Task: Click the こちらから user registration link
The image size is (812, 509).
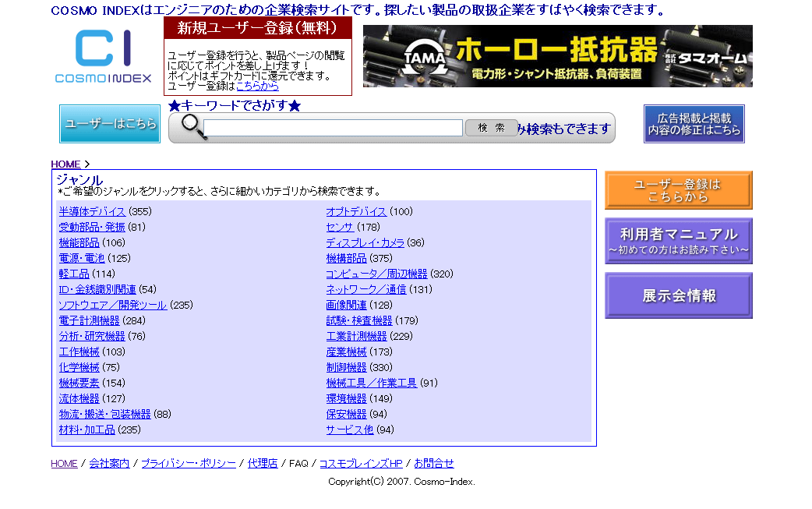Action: [x=257, y=87]
